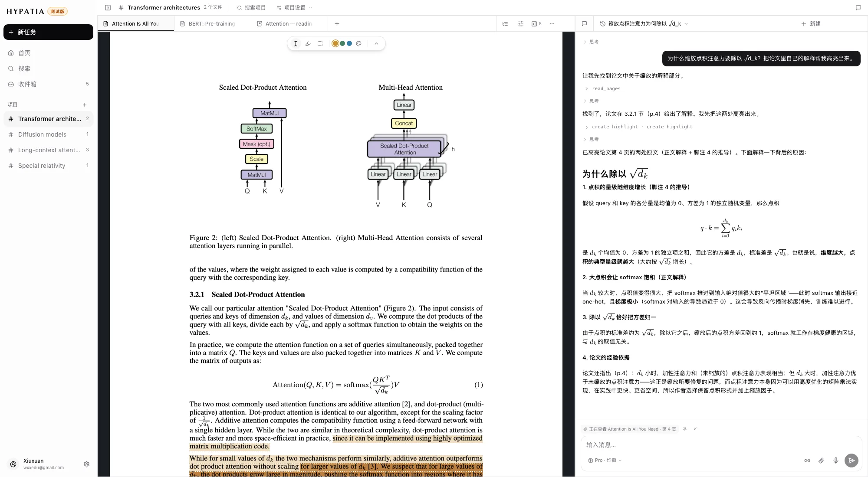
Task: Expand the create_highlight tool calls
Action: [x=638, y=127]
